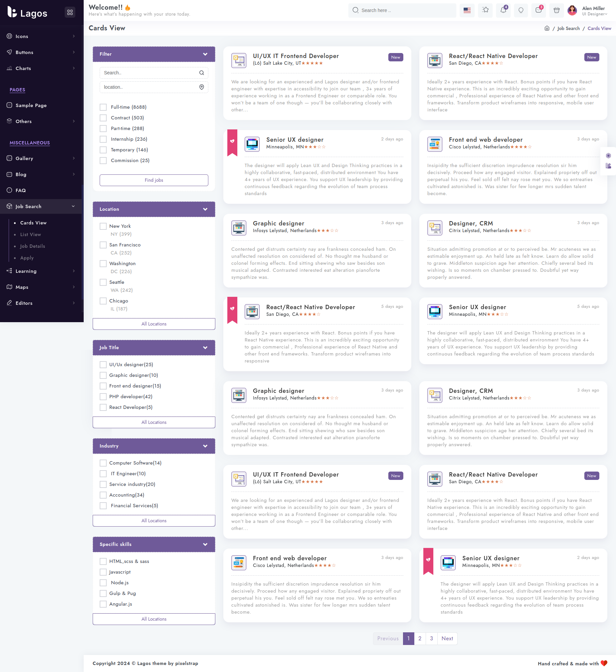Collapse the Filter panel chevron

click(x=205, y=54)
